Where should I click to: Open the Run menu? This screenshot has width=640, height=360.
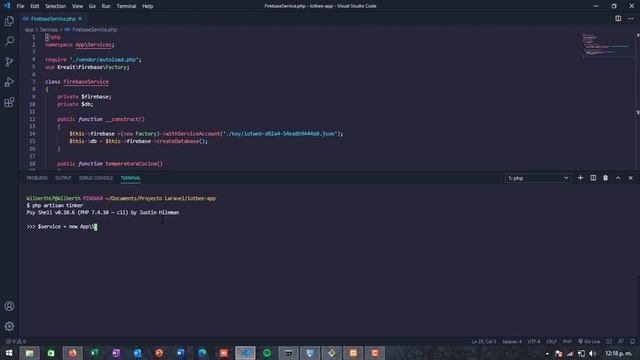click(x=106, y=6)
